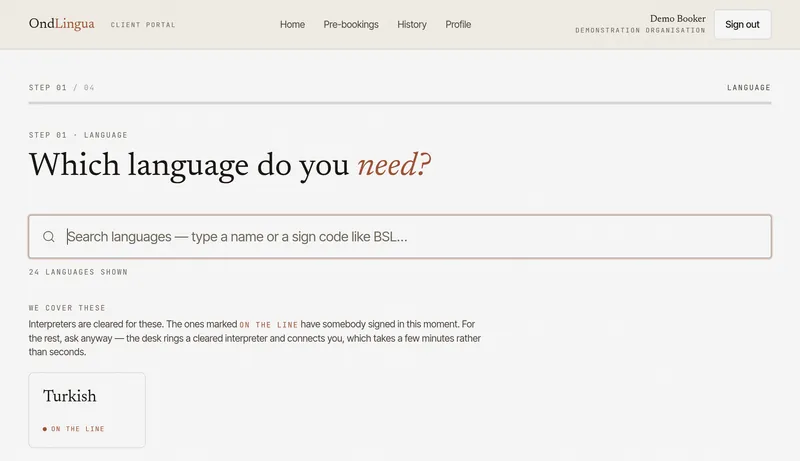Go to Pre-bookings page

coord(351,24)
